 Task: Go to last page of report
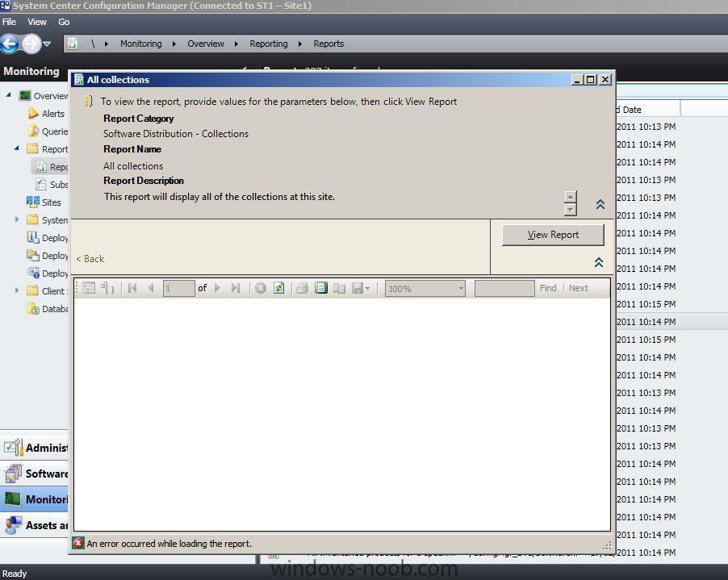236,288
